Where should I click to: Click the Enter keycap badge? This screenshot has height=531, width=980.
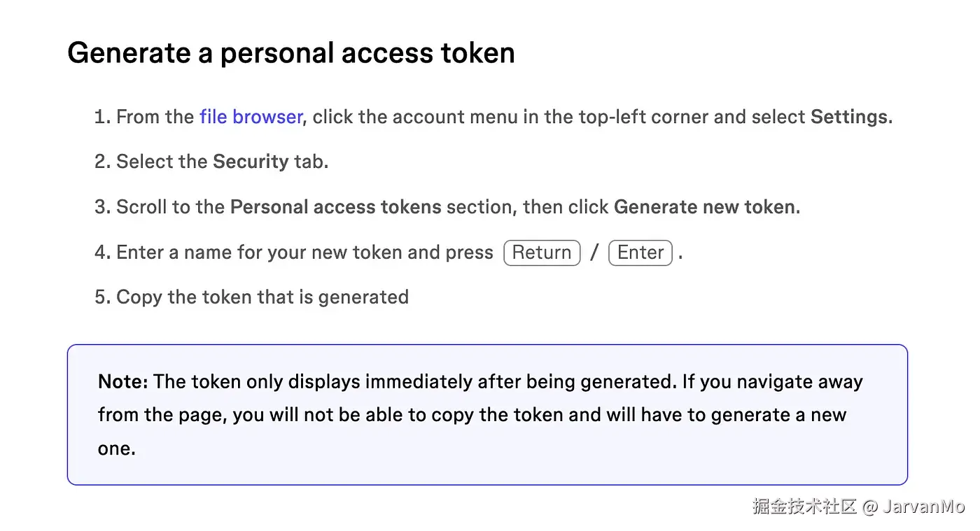(x=640, y=253)
